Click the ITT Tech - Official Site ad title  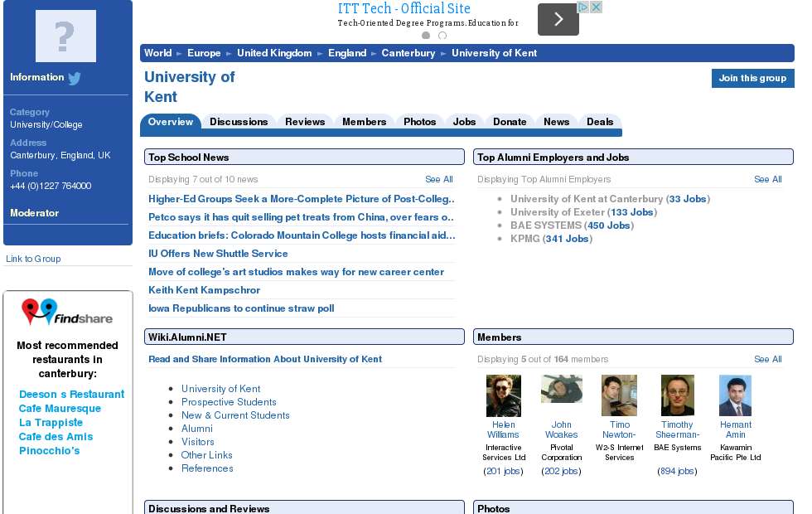click(404, 8)
